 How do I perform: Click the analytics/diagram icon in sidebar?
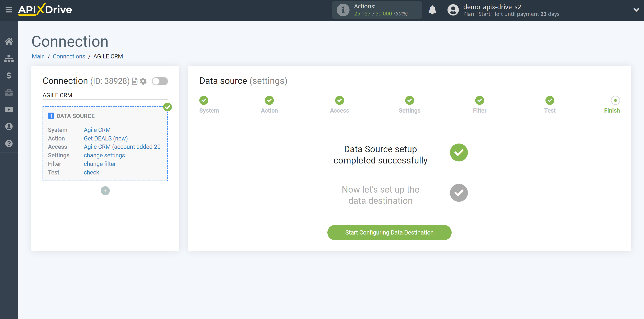(x=9, y=58)
